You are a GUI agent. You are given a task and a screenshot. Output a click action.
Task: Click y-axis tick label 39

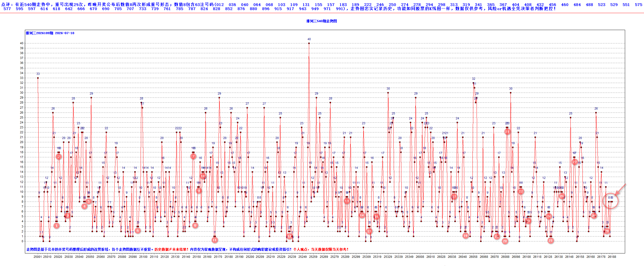(22, 48)
